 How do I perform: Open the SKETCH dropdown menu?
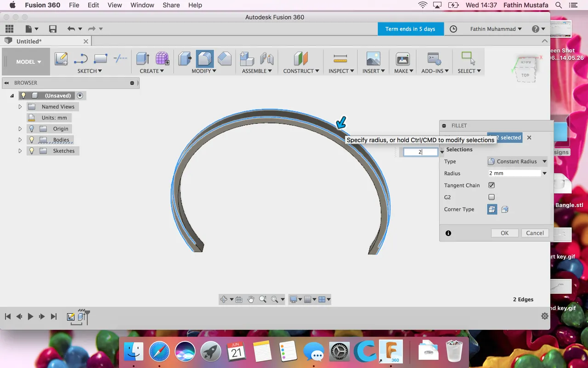click(90, 71)
